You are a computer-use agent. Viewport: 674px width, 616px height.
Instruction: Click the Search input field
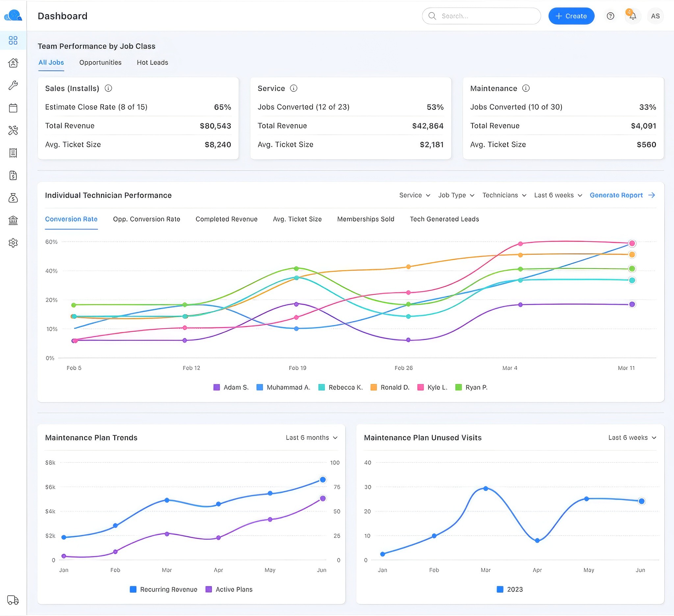481,16
